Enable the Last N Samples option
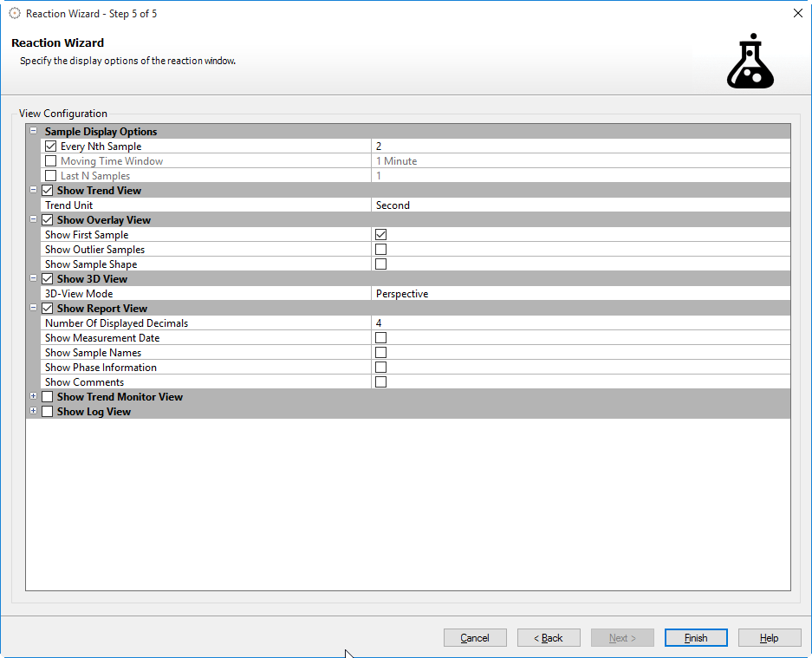Screen dimensions: 812x658 pyautogui.click(x=51, y=176)
